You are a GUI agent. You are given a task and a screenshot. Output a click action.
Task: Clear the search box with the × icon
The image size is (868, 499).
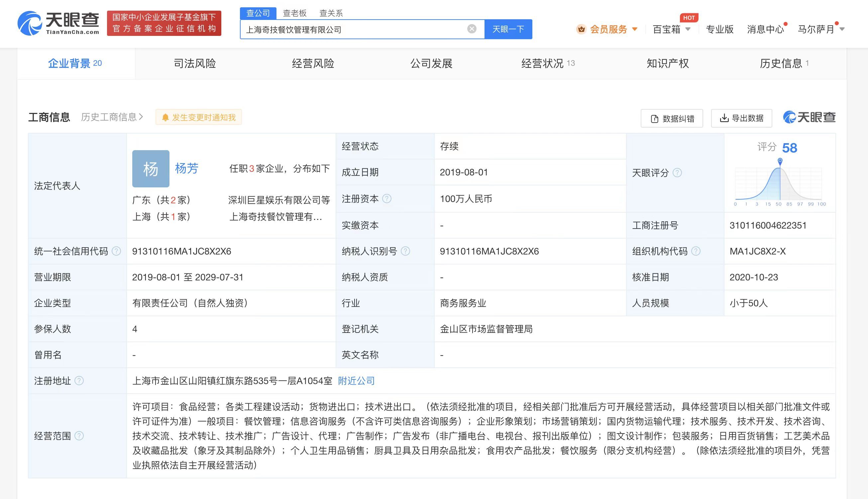click(472, 29)
